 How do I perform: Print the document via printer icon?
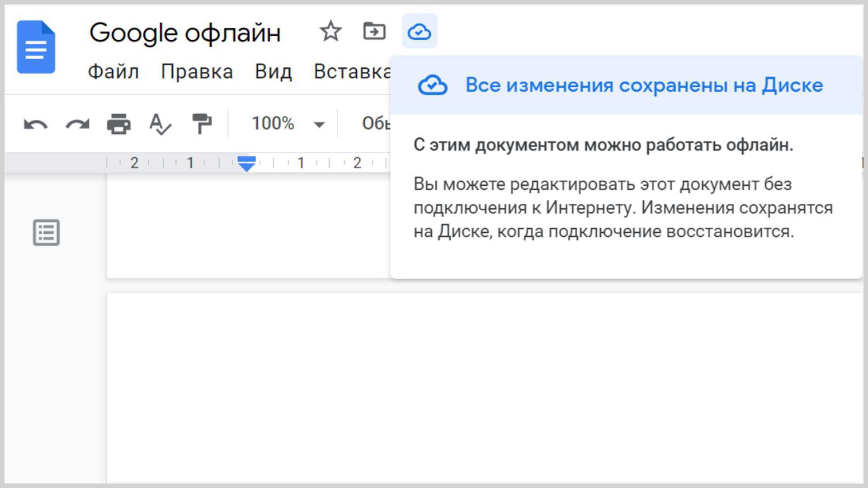pos(118,124)
